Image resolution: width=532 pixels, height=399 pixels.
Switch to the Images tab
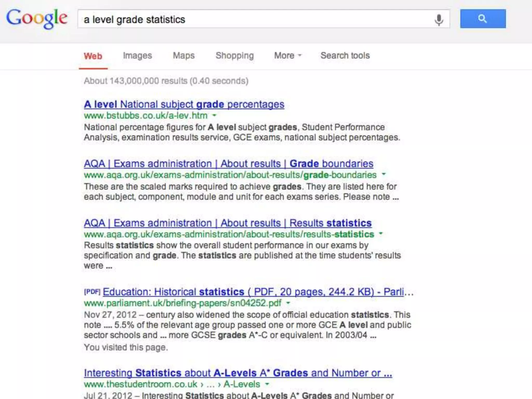point(137,56)
